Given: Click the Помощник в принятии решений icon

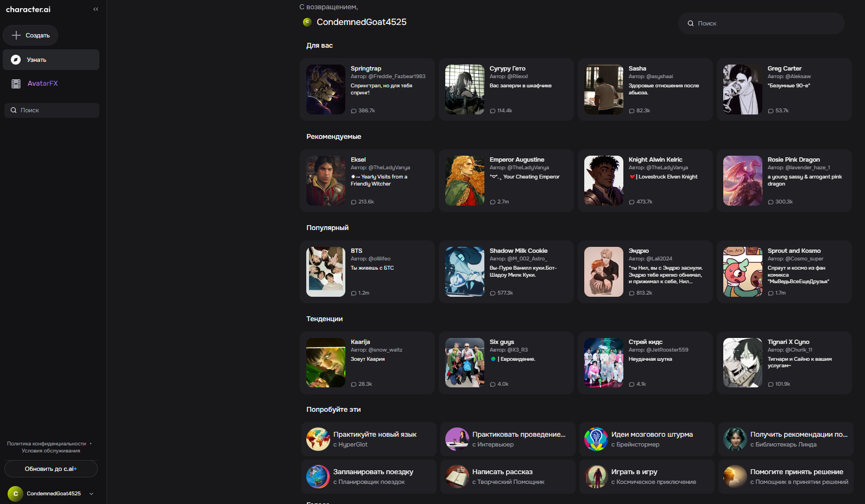Looking at the screenshot, I should point(735,477).
